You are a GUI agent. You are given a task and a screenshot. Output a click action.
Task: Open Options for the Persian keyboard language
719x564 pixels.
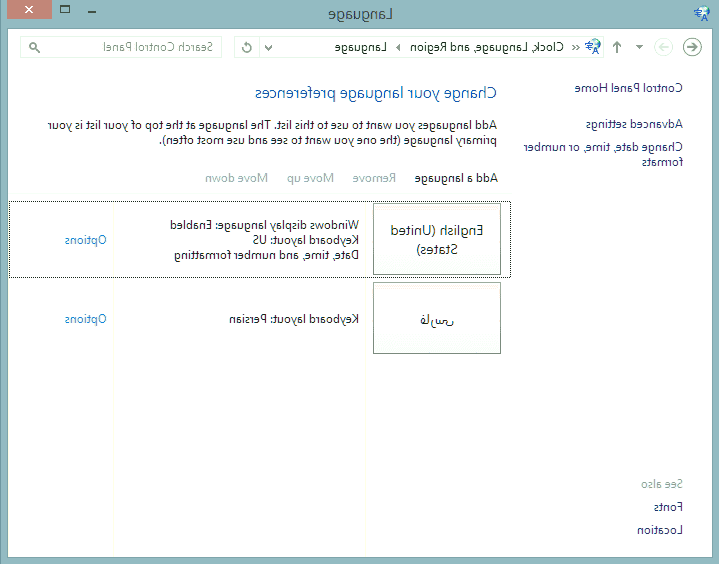pos(85,319)
